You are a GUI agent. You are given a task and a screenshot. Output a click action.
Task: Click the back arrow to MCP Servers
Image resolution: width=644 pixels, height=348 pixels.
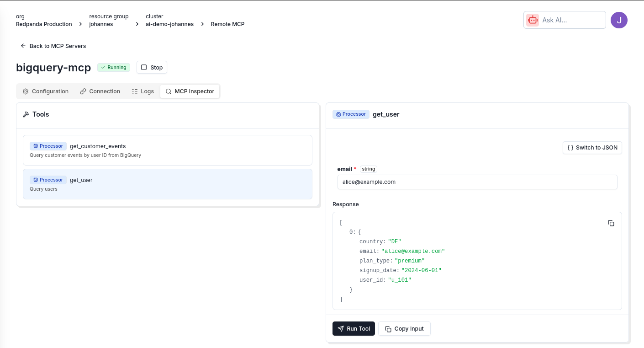[23, 46]
